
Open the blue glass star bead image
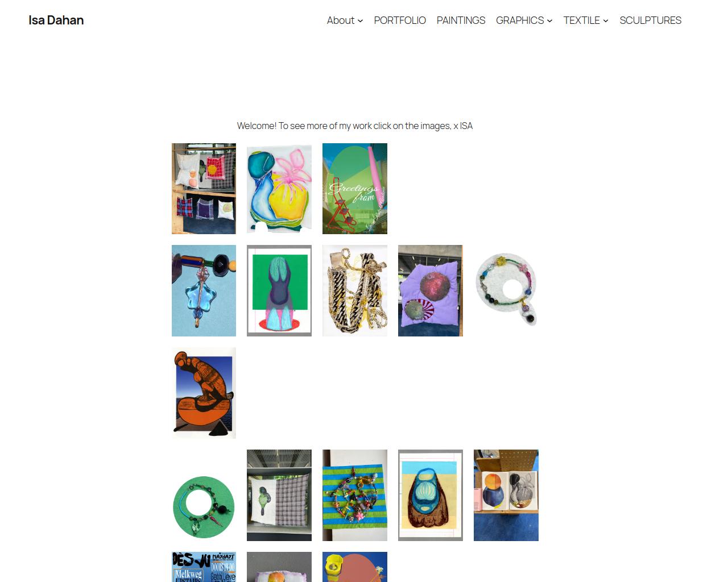pos(204,290)
